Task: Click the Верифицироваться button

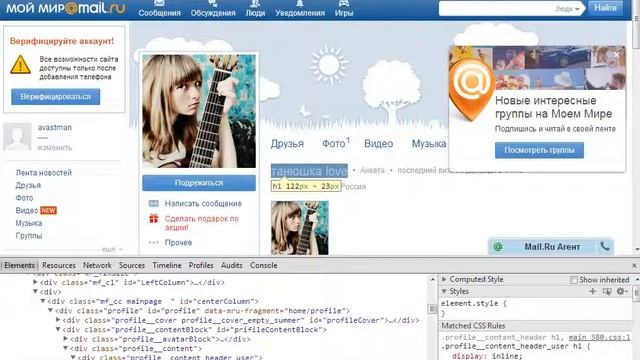Action: [x=56, y=97]
